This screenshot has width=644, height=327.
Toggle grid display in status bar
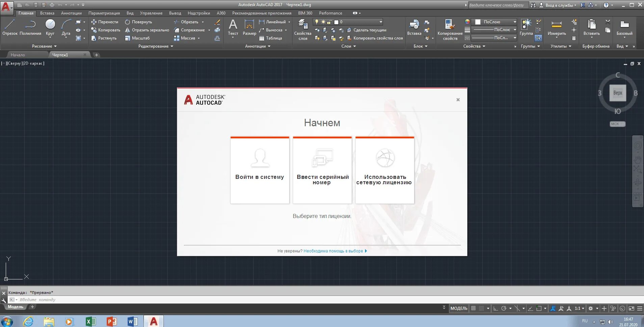(473, 308)
